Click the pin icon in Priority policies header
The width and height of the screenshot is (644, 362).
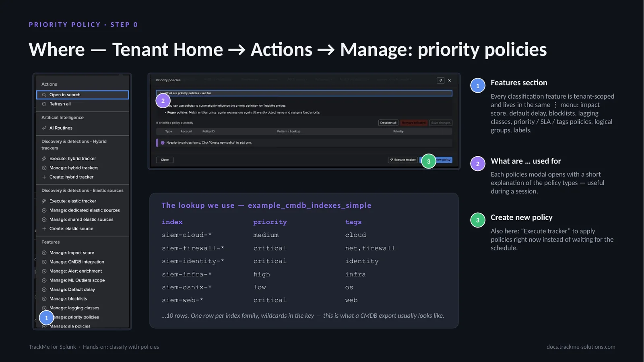point(441,81)
